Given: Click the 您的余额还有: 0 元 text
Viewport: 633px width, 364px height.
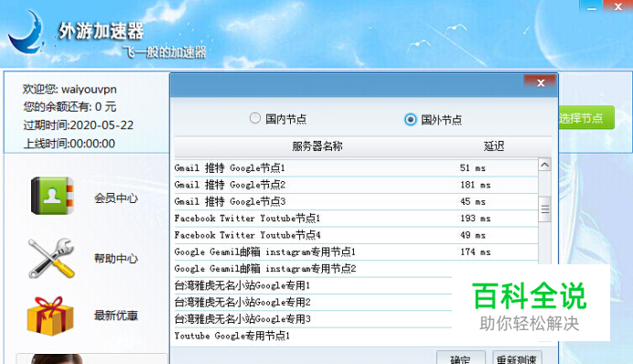Looking at the screenshot, I should coord(70,107).
